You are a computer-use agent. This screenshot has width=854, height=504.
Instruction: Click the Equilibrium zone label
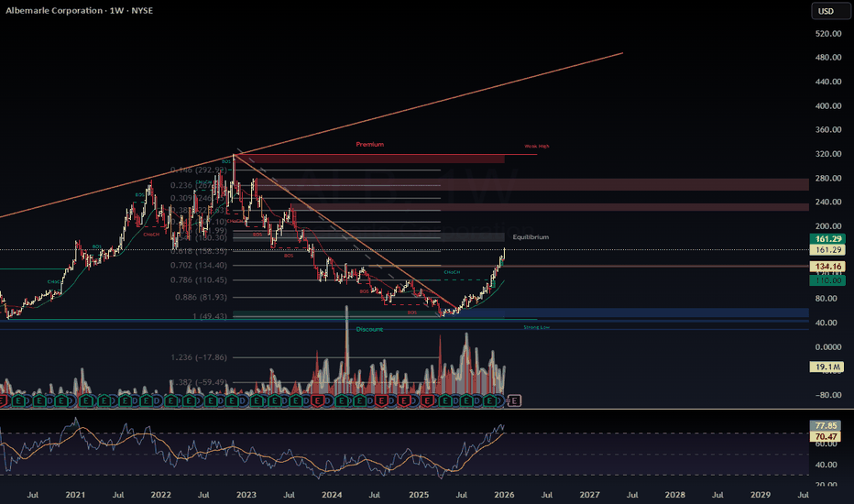(531, 237)
